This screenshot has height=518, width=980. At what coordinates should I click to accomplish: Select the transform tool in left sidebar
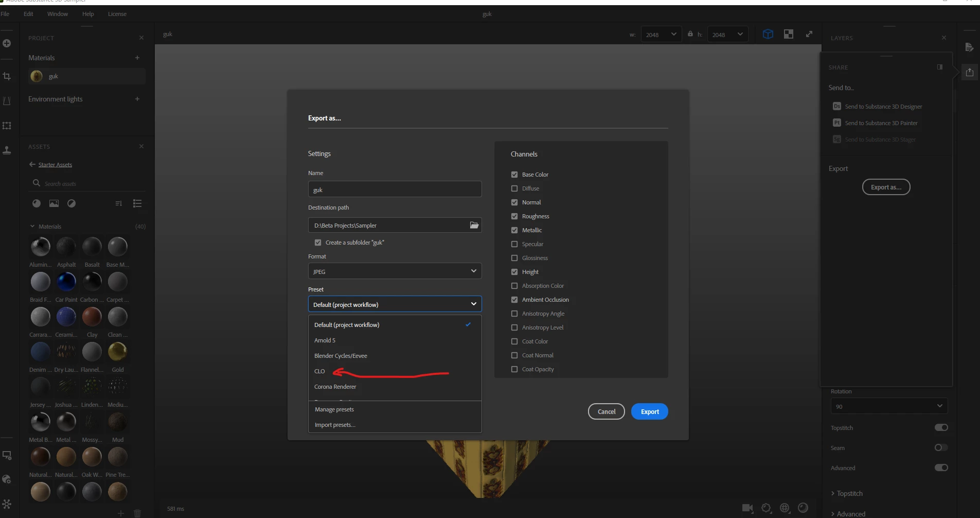7,125
